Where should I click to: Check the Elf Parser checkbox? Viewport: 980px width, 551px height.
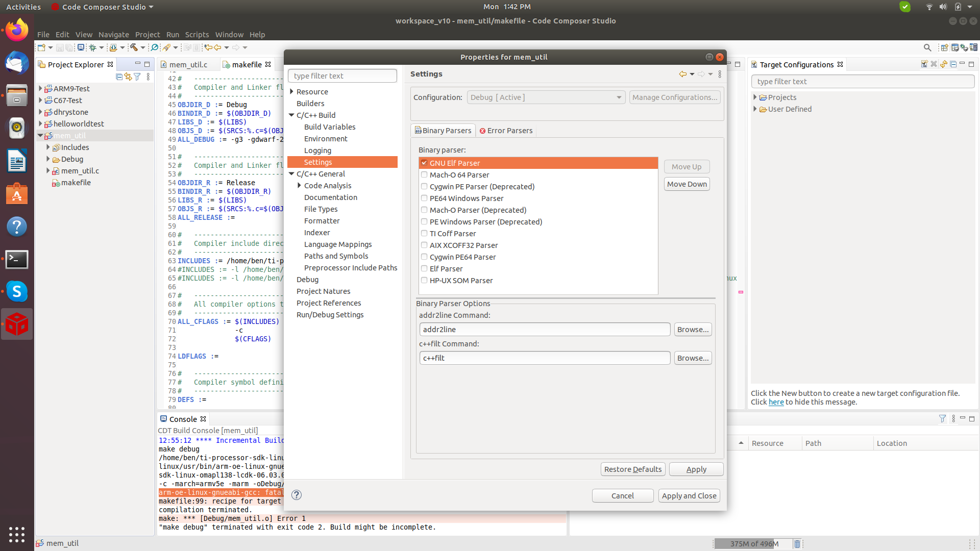(424, 268)
